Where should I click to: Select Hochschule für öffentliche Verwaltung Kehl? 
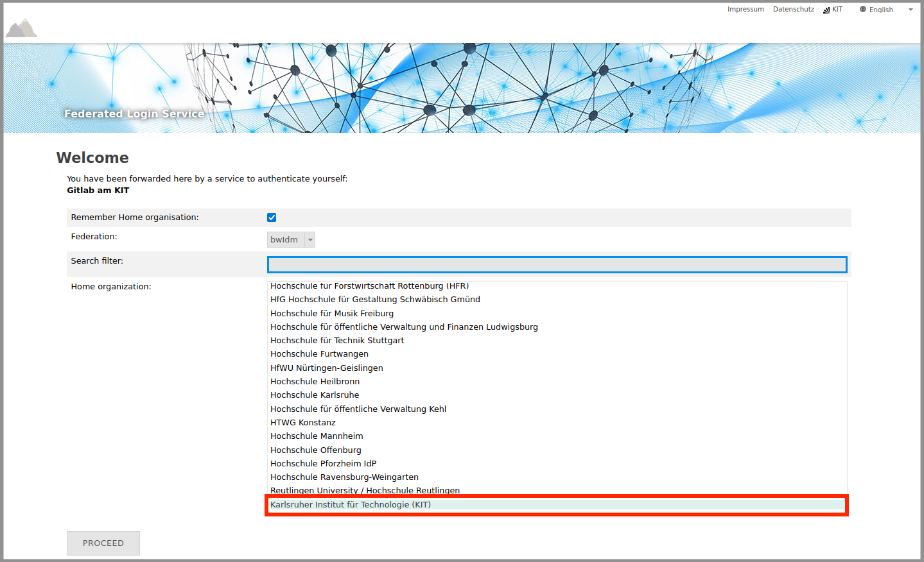click(557, 409)
